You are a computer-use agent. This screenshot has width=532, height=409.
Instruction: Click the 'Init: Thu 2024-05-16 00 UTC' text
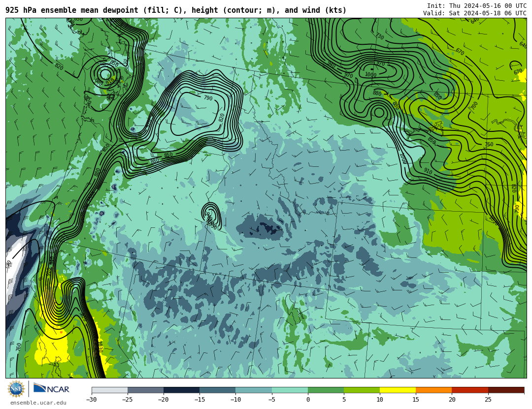477,6
